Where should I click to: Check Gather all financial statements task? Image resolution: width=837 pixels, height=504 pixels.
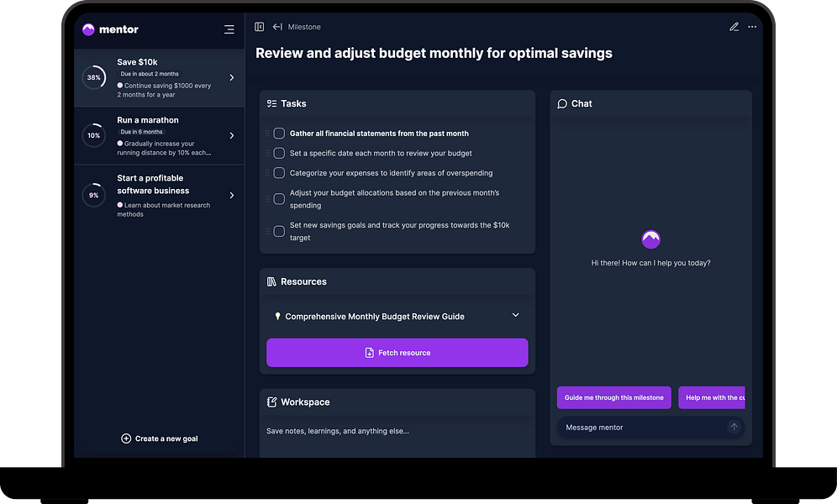tap(279, 134)
